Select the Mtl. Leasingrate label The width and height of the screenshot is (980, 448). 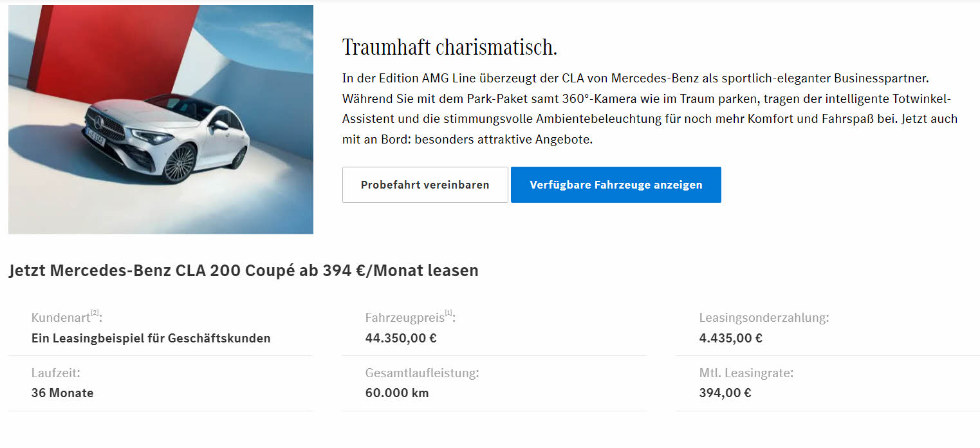[x=746, y=373]
